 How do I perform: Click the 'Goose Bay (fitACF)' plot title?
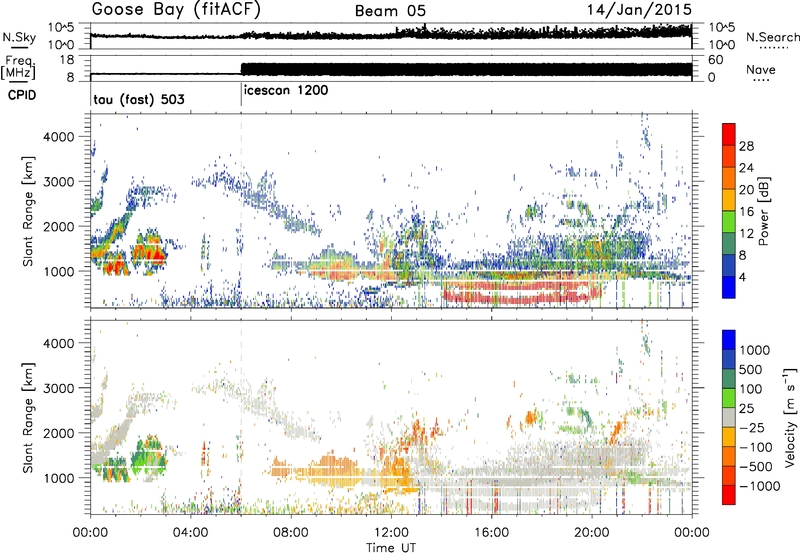[176, 9]
